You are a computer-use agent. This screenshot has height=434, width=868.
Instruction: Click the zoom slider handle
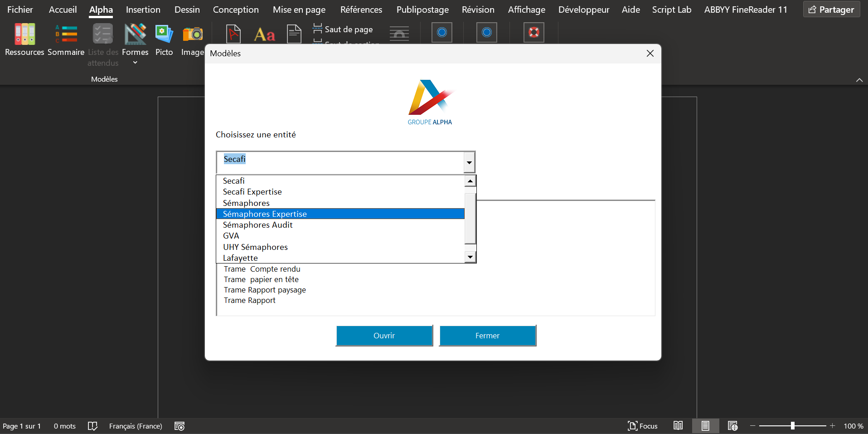click(x=793, y=426)
